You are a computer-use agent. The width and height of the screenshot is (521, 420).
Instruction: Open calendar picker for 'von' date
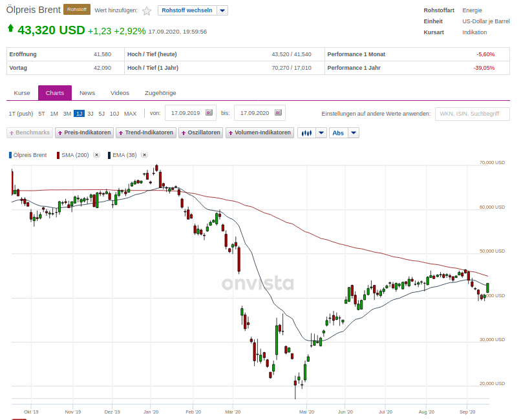(209, 113)
